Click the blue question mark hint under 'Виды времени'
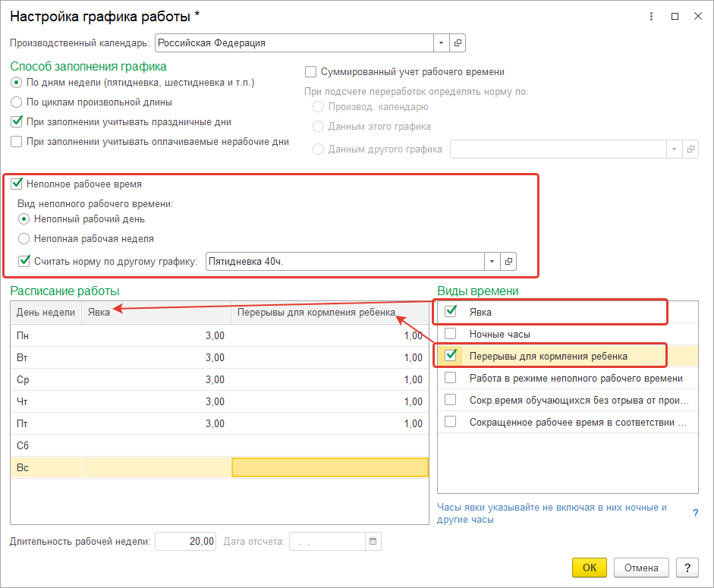Image resolution: width=714 pixels, height=588 pixels. tap(695, 514)
